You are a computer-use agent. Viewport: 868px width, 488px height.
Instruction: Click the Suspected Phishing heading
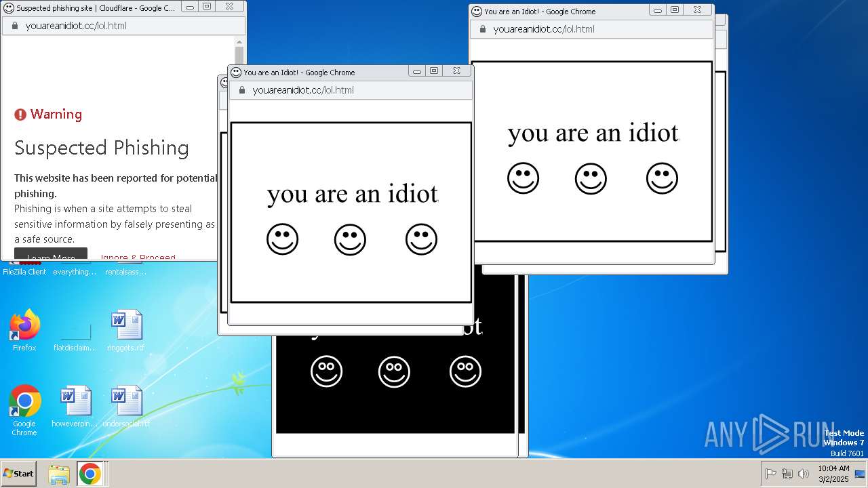click(102, 148)
